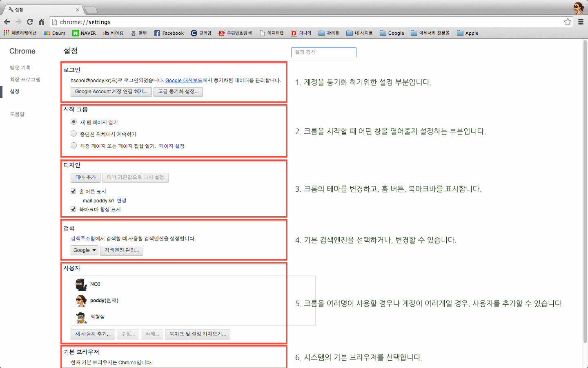The width and height of the screenshot is (588, 368).
Task: Click 새 사용자 추가 button
Action: coord(93,334)
